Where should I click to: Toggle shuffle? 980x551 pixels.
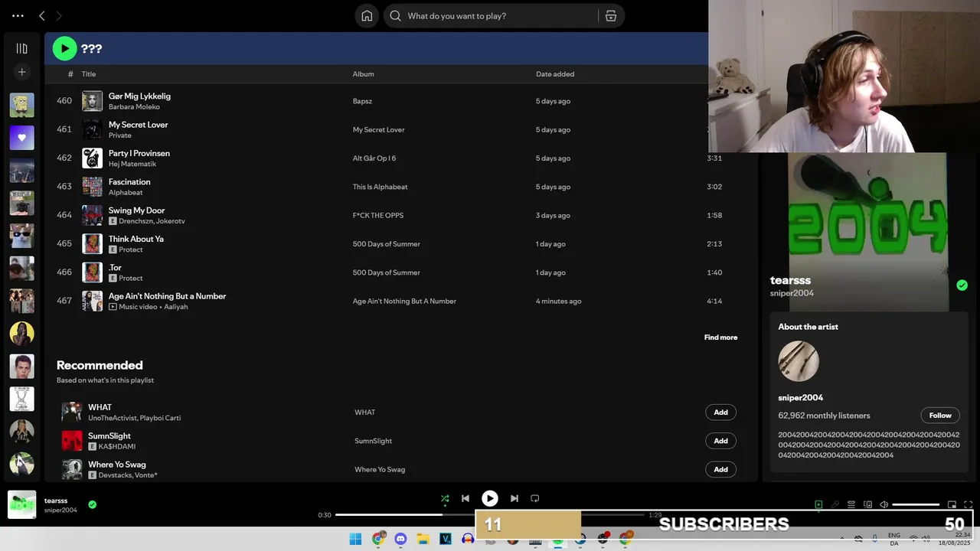click(444, 498)
